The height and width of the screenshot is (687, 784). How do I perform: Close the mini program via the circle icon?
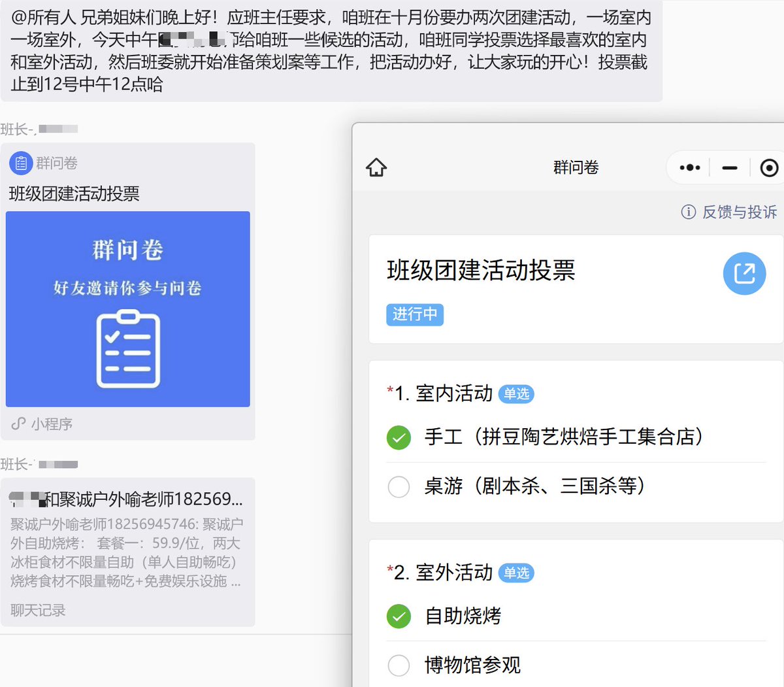[769, 168]
